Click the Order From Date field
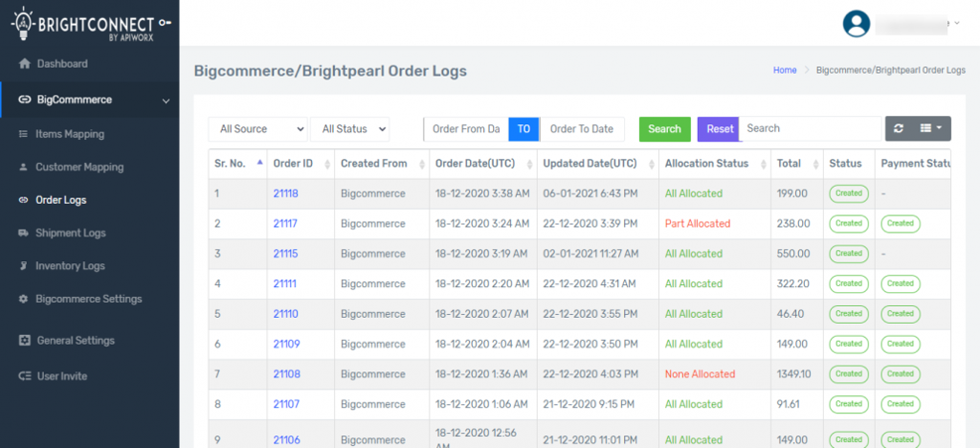This screenshot has height=448, width=980. 466,128
